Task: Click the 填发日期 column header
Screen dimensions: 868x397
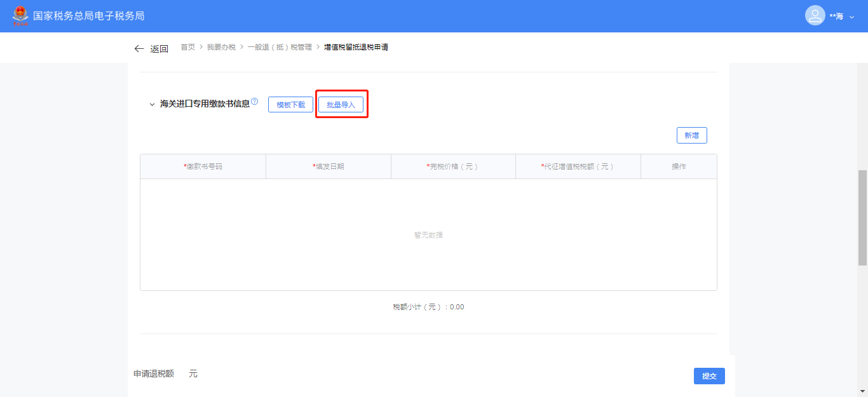Action: point(329,166)
